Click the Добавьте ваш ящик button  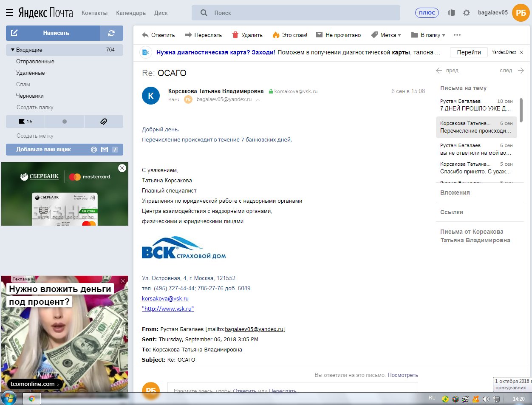click(x=65, y=150)
